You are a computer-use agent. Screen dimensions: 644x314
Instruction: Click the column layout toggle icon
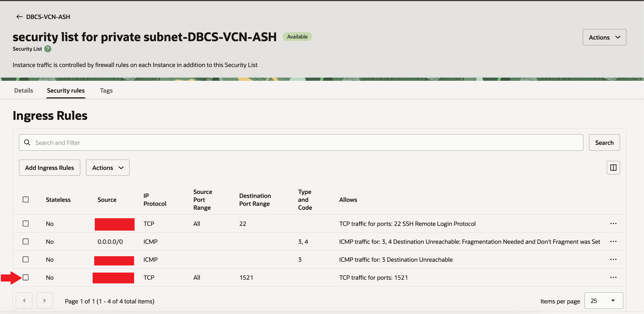tap(613, 168)
